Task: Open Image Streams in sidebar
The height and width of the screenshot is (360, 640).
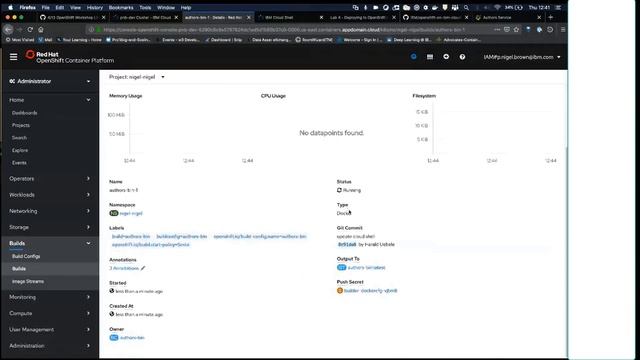Action: [x=28, y=281]
